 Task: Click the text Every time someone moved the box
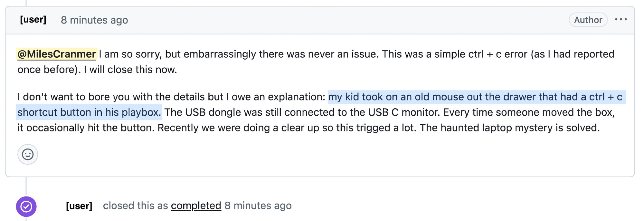pyautogui.click(x=529, y=112)
